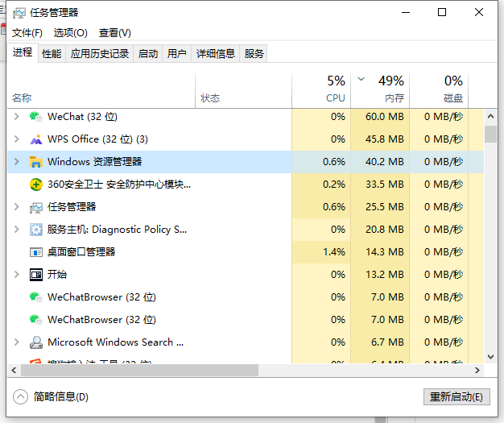Click the Task Manager title bar icon
Viewport: 504px width, 423px height.
coord(19,13)
